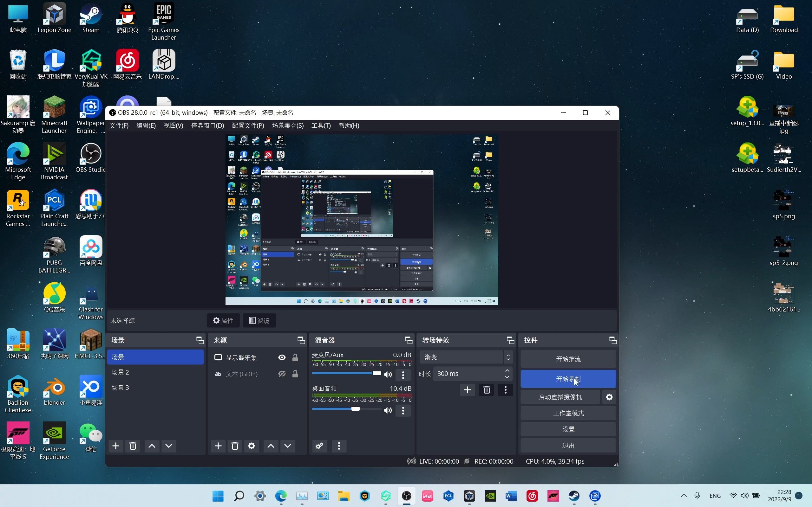
Task: Add a new scene with plus icon
Action: [116, 446]
